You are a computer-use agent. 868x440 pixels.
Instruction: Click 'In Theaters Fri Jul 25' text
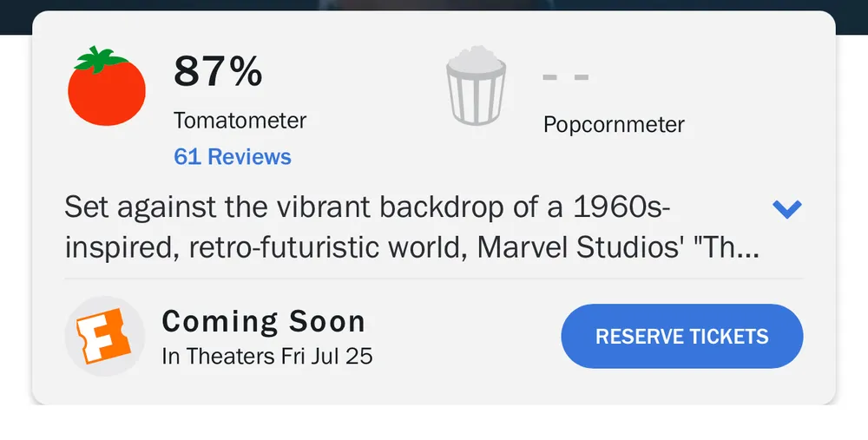click(267, 357)
